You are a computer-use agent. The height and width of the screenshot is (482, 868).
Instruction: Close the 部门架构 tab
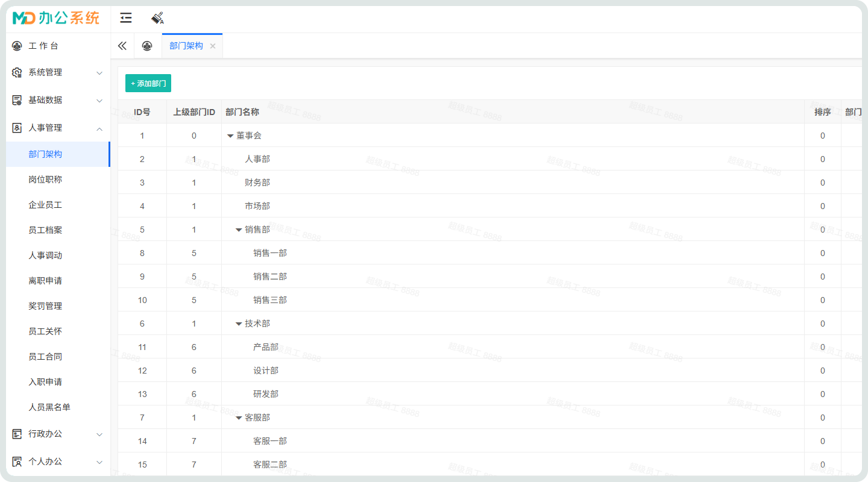click(x=213, y=46)
